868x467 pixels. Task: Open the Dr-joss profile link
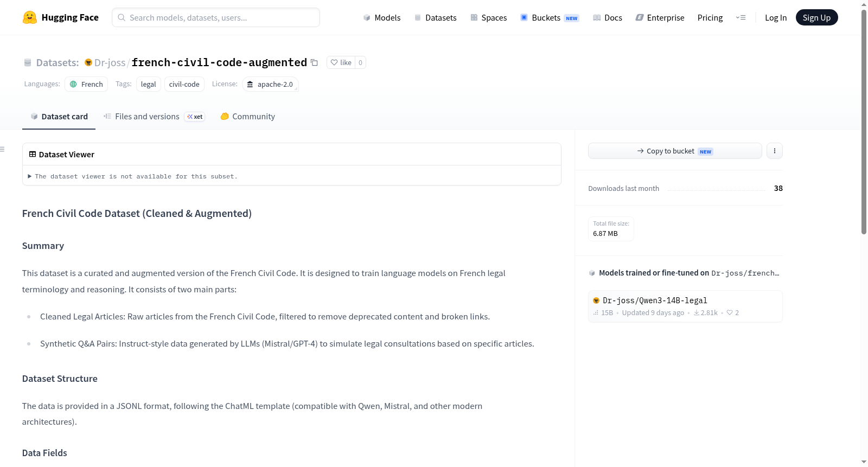[110, 62]
